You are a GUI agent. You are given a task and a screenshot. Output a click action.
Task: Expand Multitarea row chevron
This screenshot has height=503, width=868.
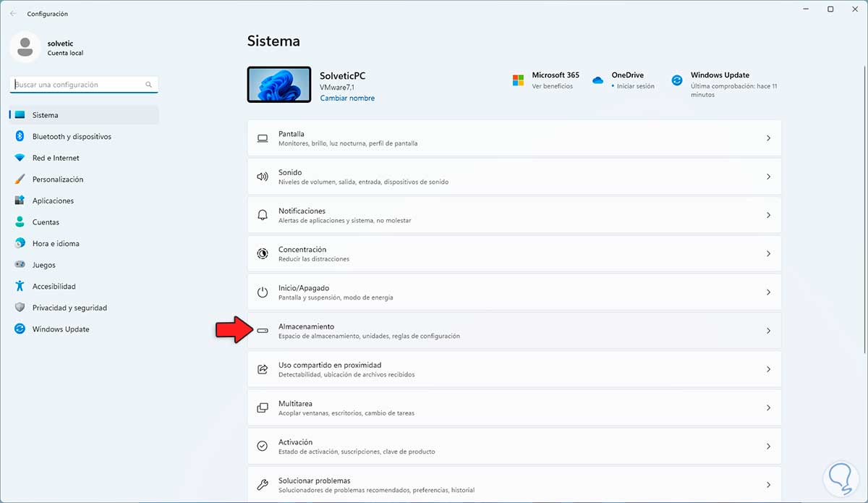[768, 407]
